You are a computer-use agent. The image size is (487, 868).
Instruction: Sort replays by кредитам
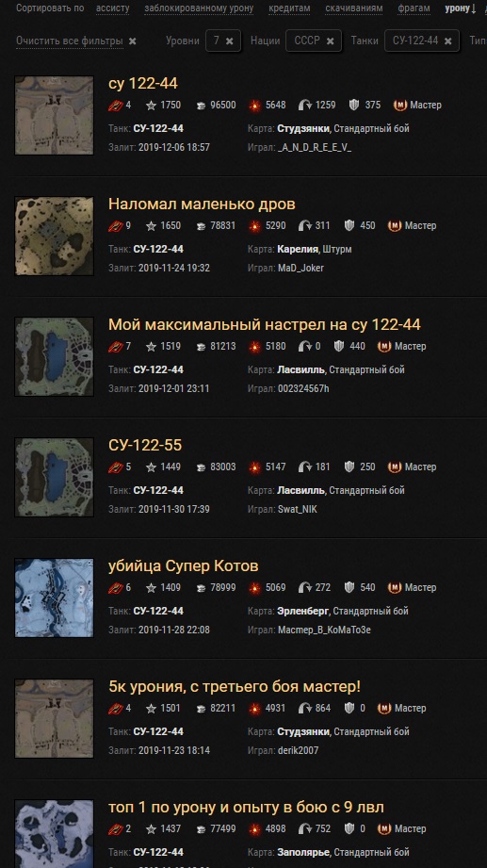tap(289, 8)
